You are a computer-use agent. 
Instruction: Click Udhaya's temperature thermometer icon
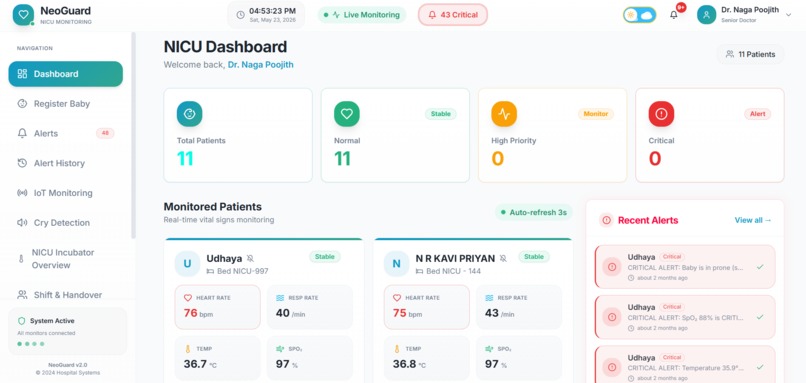coord(188,349)
